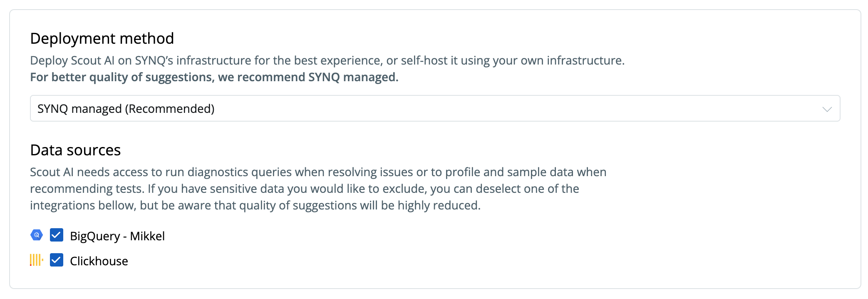
Task: Expand the chevron arrow on deployment selector
Action: [827, 109]
